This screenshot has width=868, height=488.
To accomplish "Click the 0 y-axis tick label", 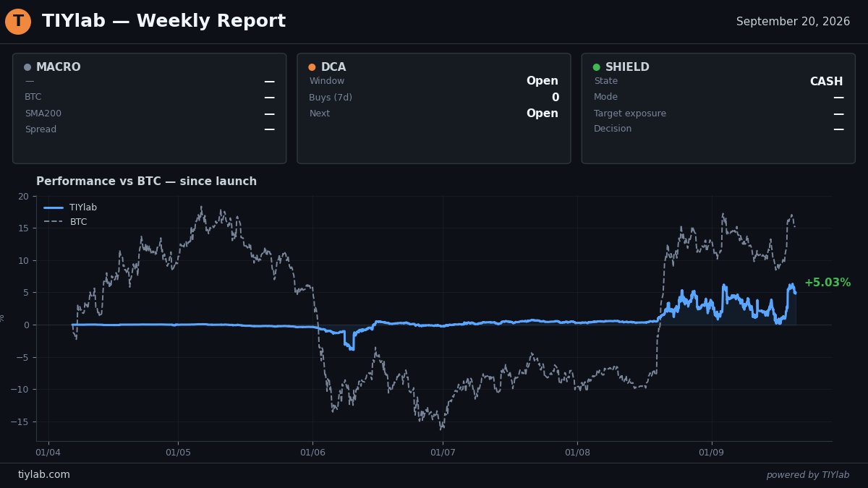I will (x=26, y=325).
